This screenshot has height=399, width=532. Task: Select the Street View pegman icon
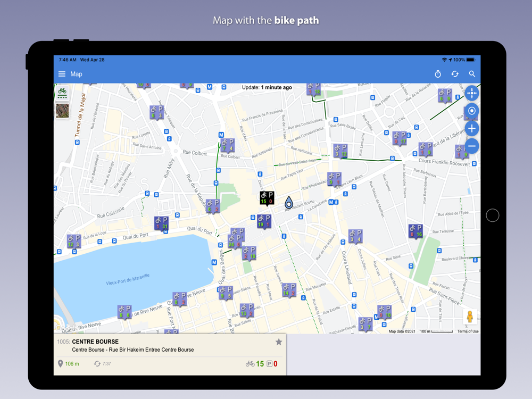[x=470, y=317]
